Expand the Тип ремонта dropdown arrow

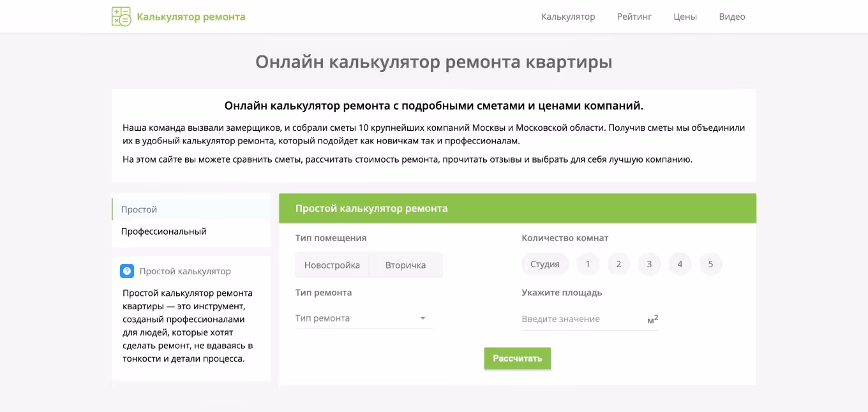pos(423,318)
